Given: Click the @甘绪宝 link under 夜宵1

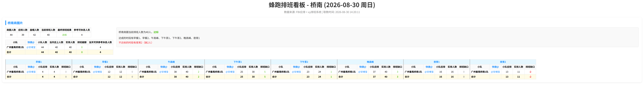Looking at the screenshot, I should 429,72.
